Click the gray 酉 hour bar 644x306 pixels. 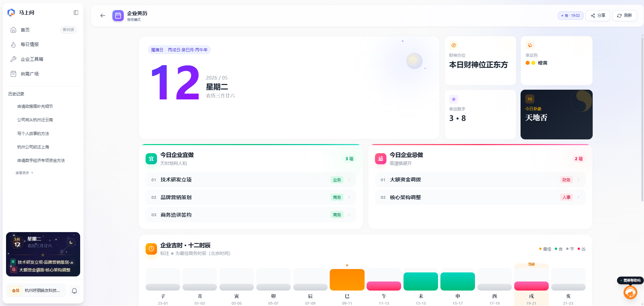tap(495, 287)
